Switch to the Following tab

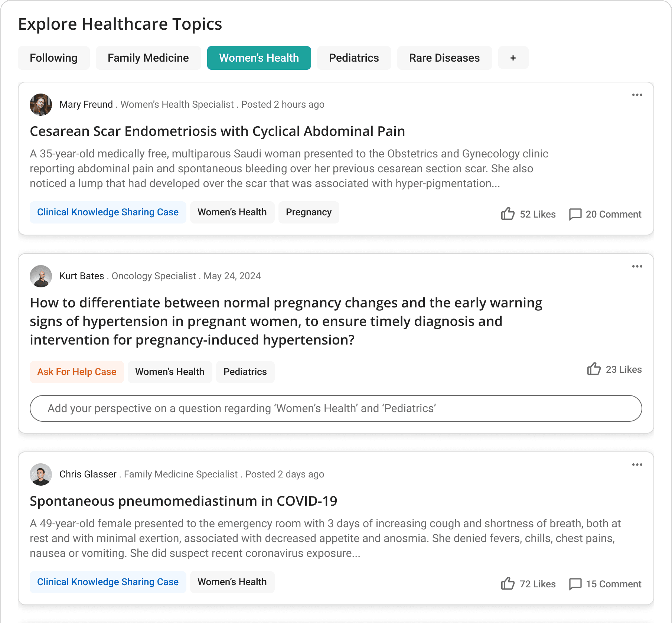coord(54,58)
